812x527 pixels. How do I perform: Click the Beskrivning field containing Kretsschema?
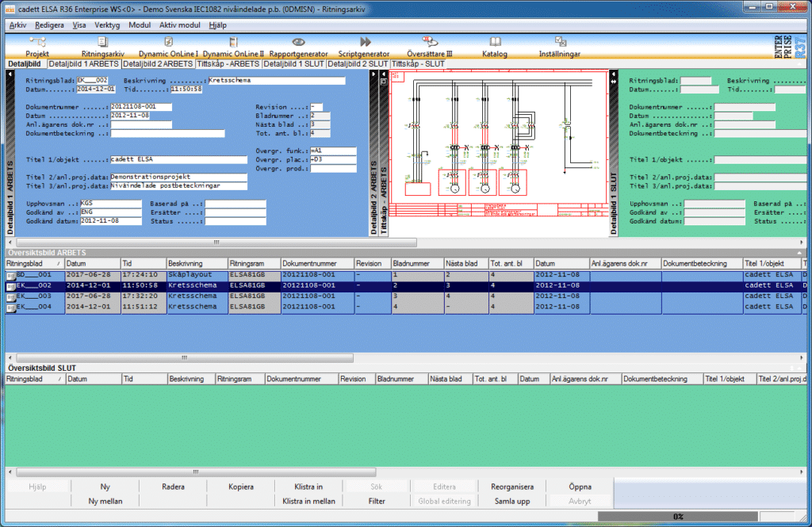pyautogui.click(x=277, y=80)
